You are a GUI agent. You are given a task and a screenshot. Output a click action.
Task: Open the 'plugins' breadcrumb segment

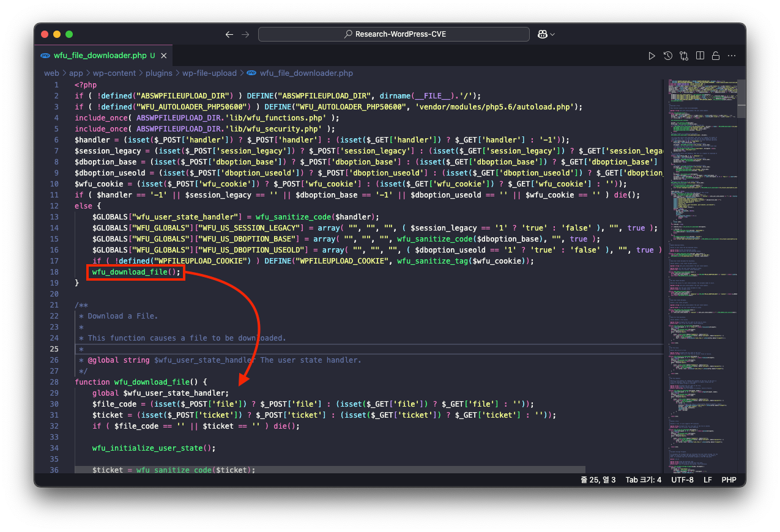pos(159,73)
